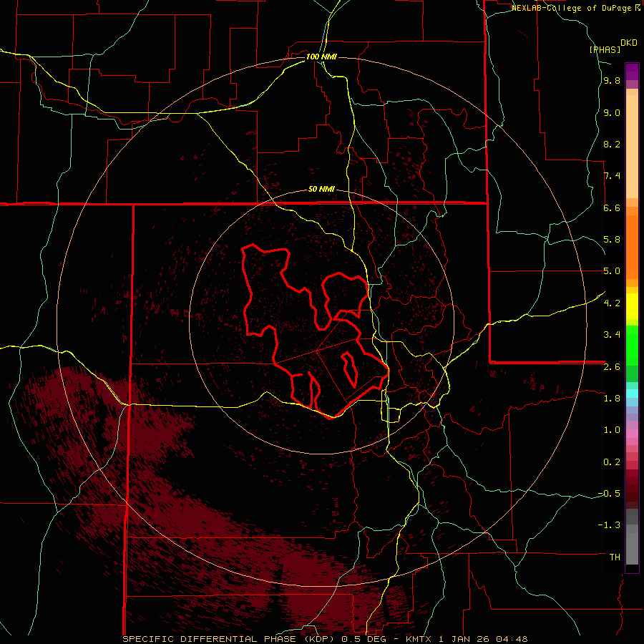This screenshot has height=644, width=644.
Task: Click the pink color bar segment
Action: pyautogui.click(x=632, y=434)
